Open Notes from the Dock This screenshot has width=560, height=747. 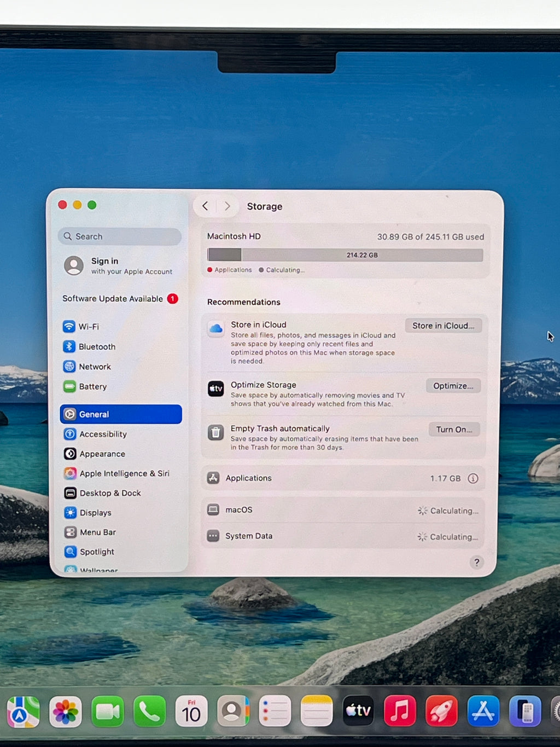click(x=317, y=712)
